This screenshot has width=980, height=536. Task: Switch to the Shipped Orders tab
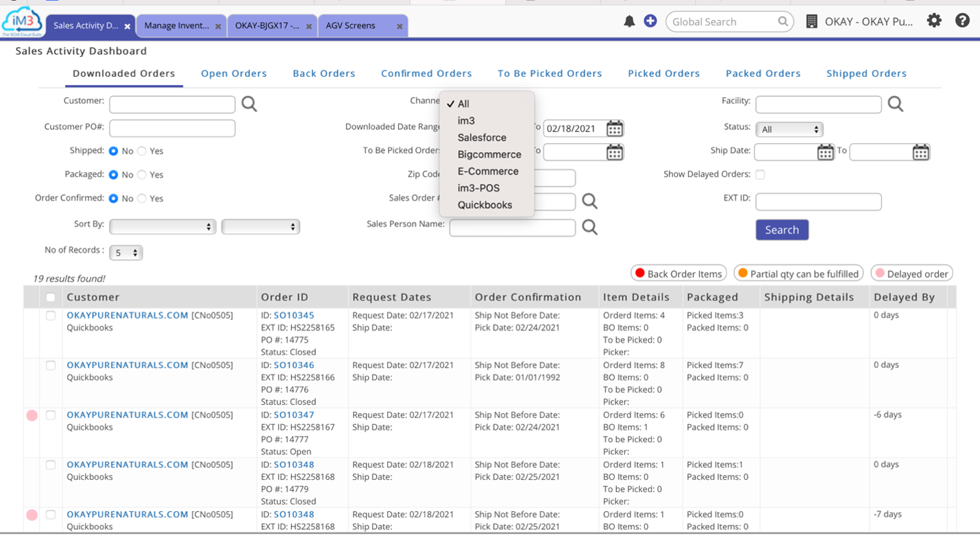[866, 73]
